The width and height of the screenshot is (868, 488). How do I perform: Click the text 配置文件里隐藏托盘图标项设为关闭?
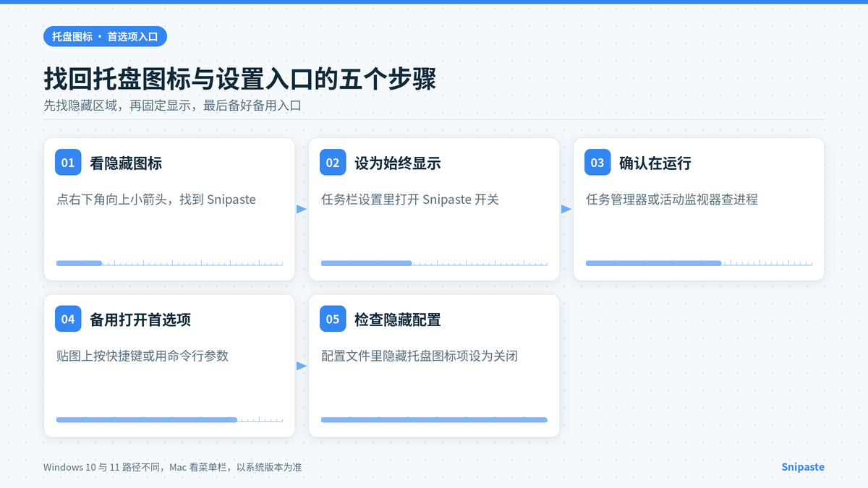tap(420, 356)
